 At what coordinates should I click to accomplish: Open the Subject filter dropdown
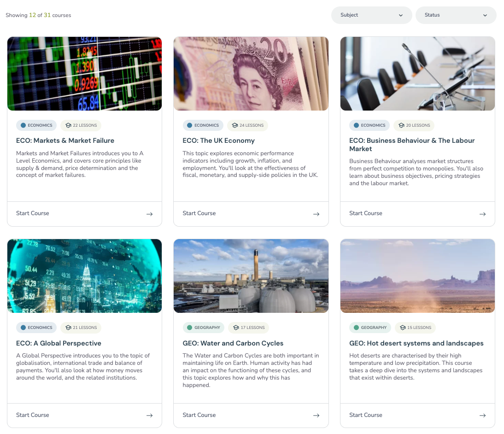pyautogui.click(x=372, y=15)
